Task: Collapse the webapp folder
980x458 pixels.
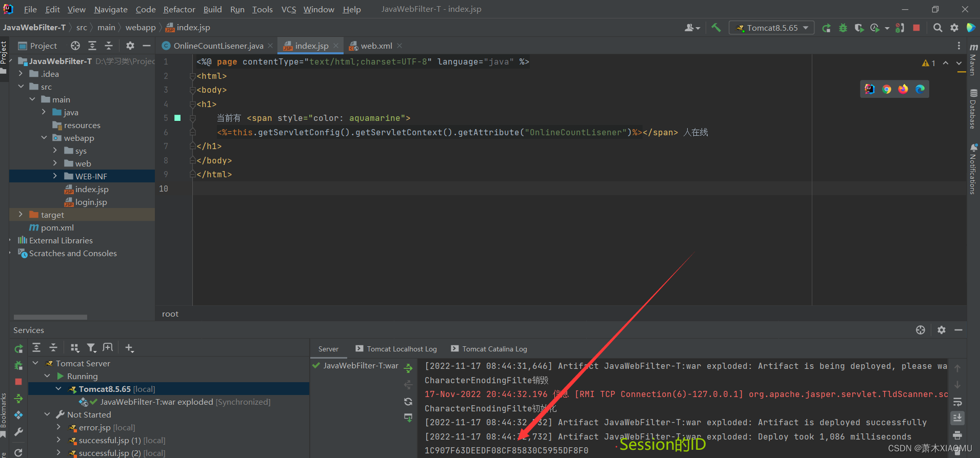Action: click(44, 138)
